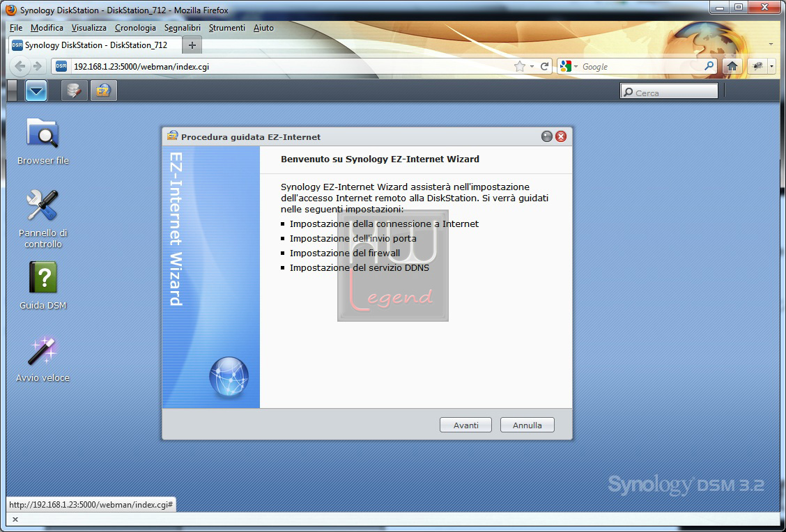Select the Synology DiskStation browser tab

coord(95,45)
